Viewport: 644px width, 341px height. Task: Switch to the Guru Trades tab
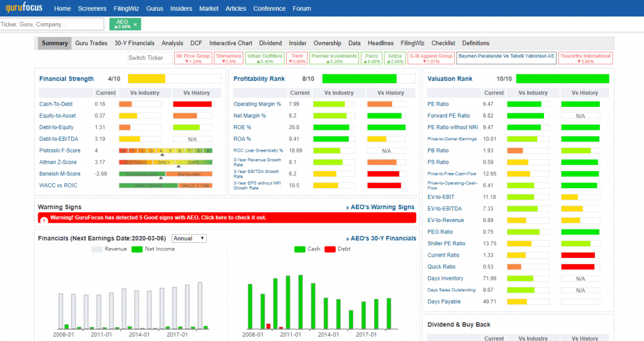tap(91, 43)
